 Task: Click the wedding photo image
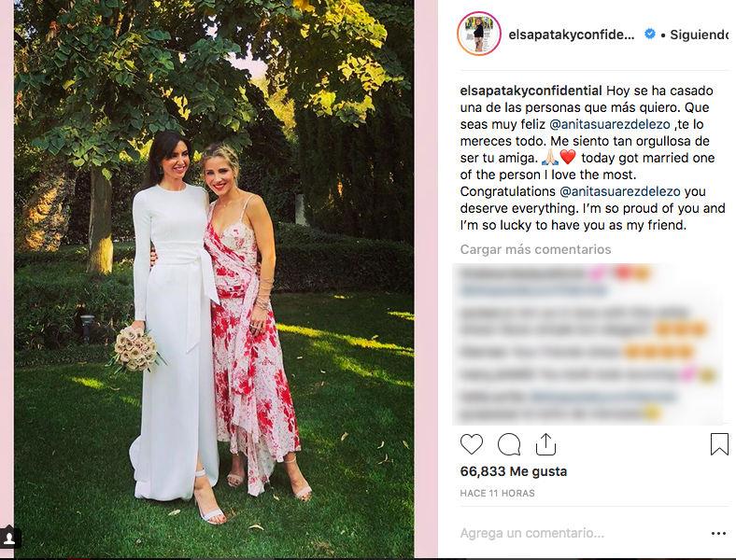(214, 278)
